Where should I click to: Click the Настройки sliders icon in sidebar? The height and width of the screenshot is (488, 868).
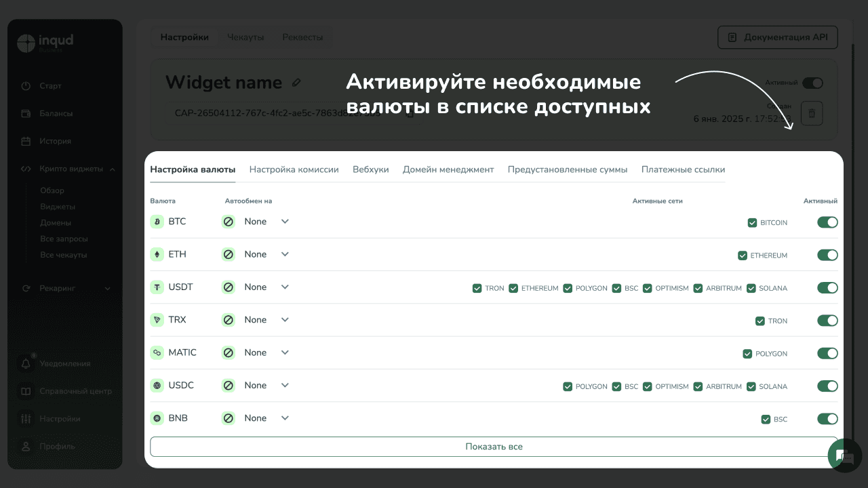pyautogui.click(x=26, y=419)
